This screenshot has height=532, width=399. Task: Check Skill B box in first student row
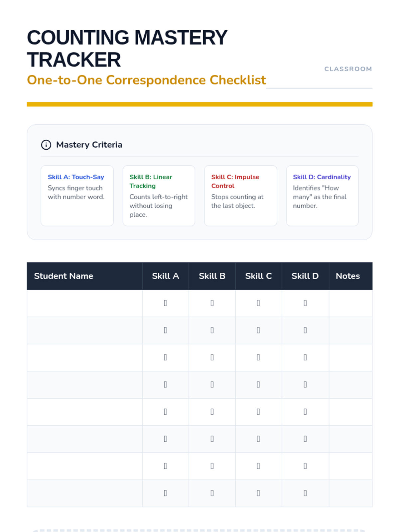pos(212,303)
